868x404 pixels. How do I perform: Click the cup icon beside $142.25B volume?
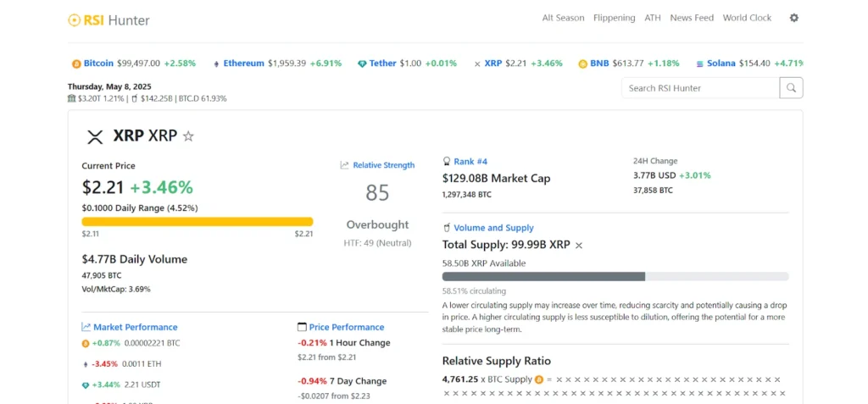click(x=134, y=98)
